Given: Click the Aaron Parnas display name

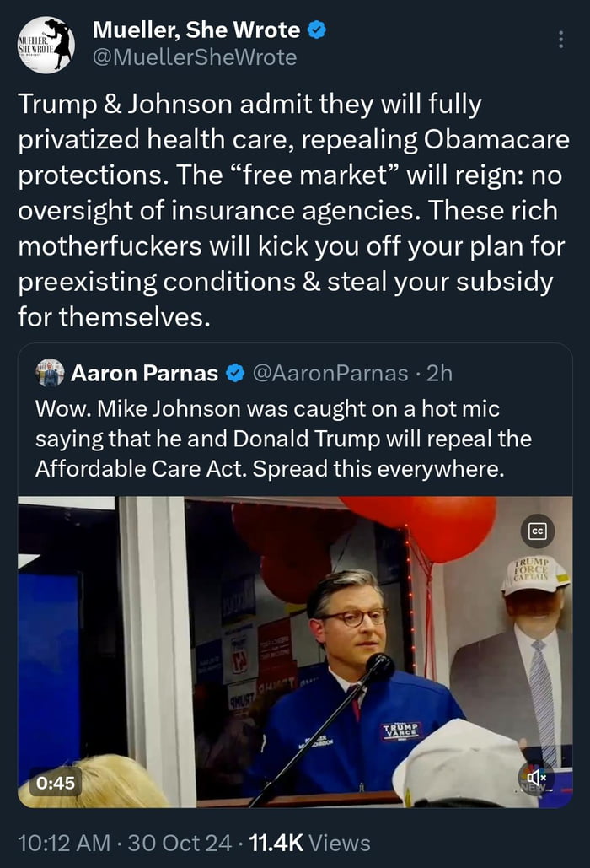Looking at the screenshot, I should point(144,372).
